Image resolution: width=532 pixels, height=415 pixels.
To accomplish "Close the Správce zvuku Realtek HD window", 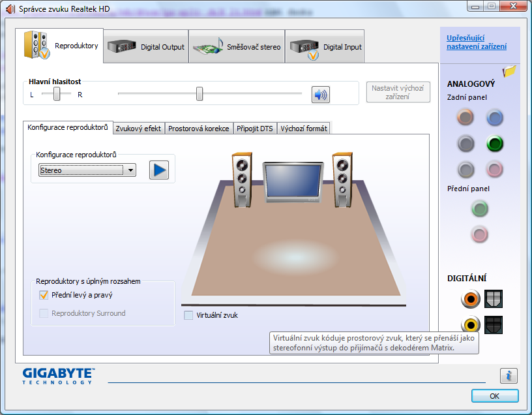I will (x=513, y=6).
